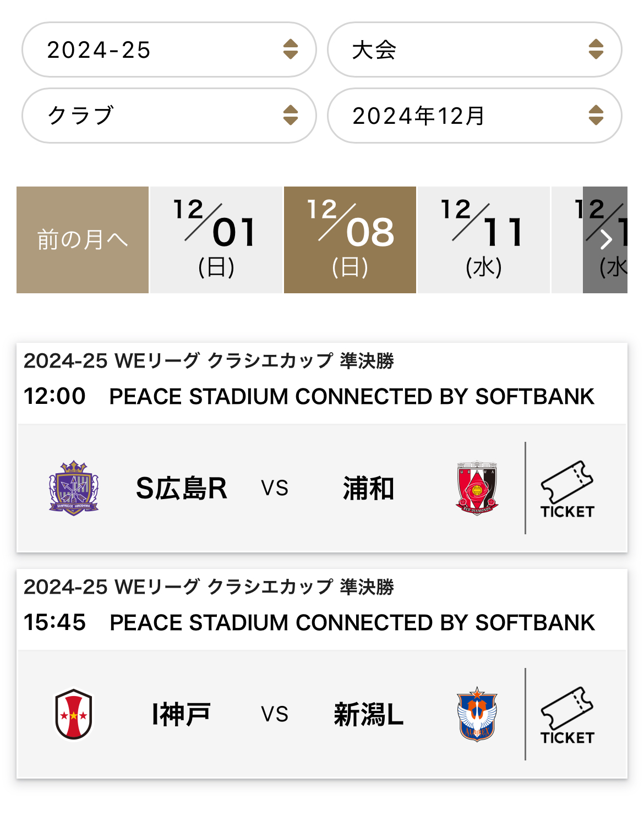
Task: Open ticket icon for I神戸 vs 新潟L
Action: pos(567,715)
